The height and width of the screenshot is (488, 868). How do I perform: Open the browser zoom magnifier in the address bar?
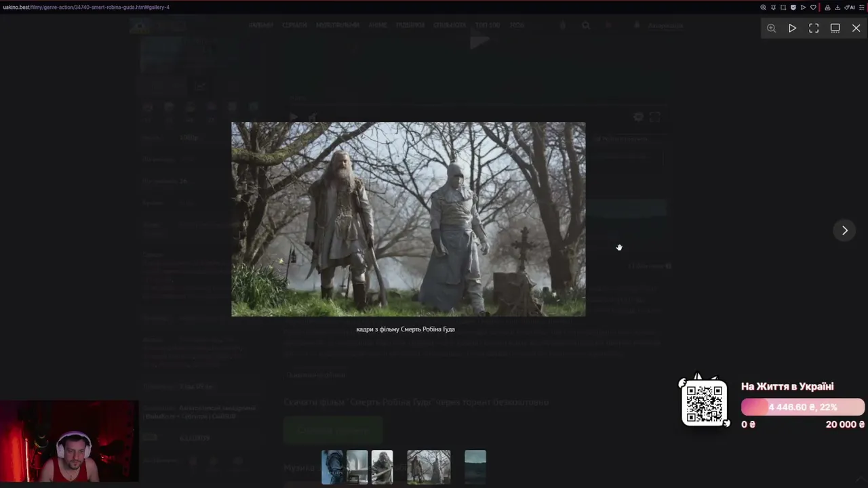click(763, 7)
